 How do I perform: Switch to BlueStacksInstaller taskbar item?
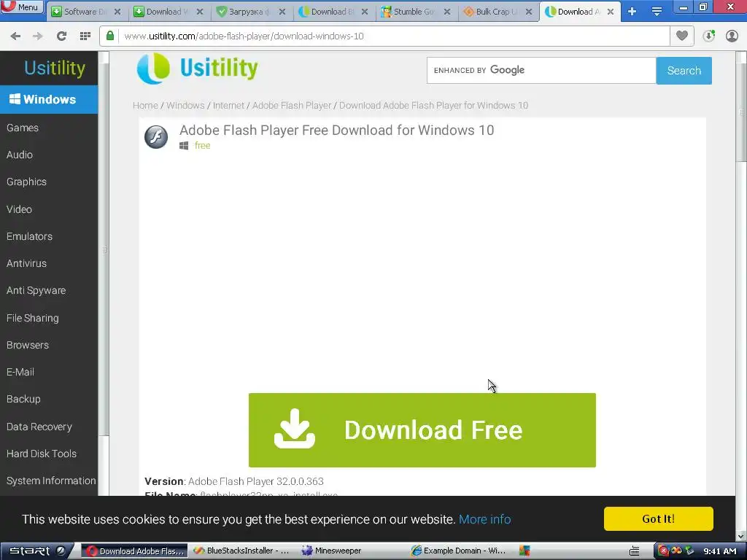click(x=241, y=551)
